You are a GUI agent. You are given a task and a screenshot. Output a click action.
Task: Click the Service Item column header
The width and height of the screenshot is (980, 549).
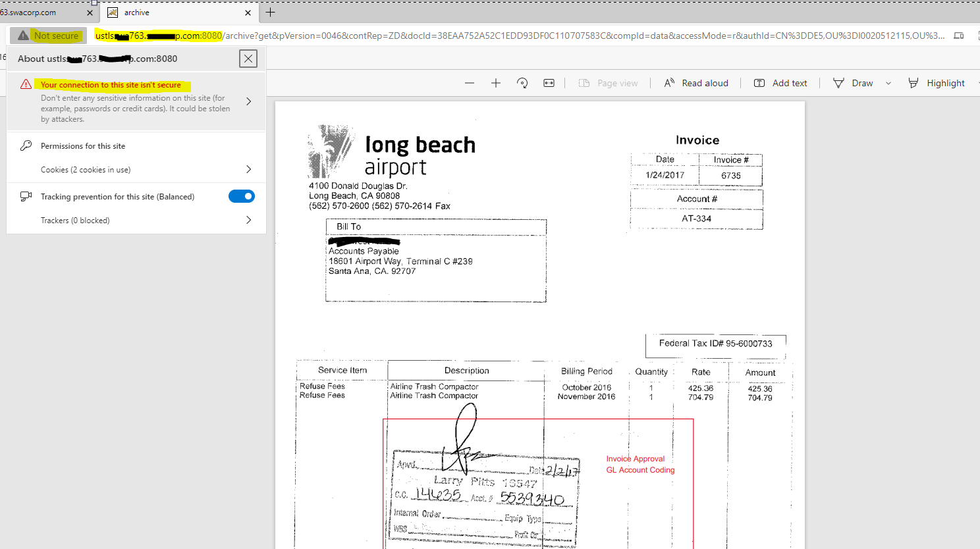click(x=342, y=370)
